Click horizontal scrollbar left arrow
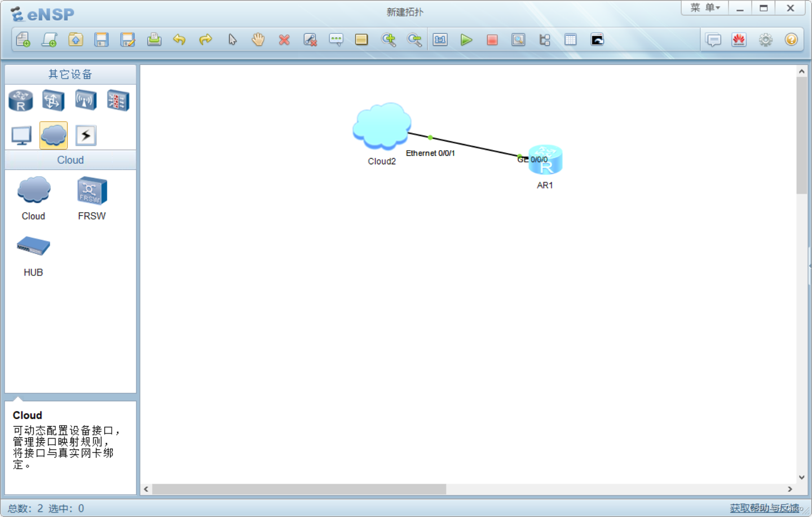Viewport: 812px width, 517px height. coord(146,489)
